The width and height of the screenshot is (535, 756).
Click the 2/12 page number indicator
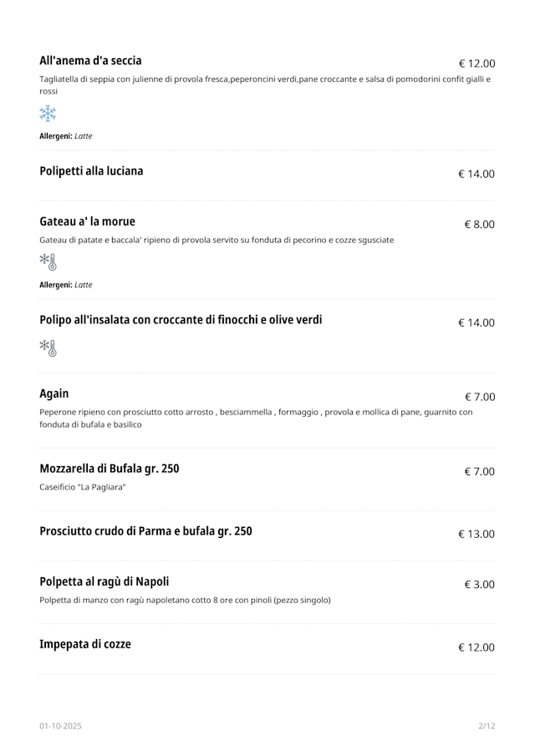[487, 726]
